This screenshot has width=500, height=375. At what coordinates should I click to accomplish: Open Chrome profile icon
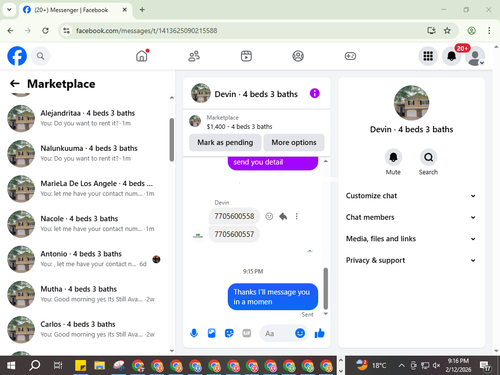[x=471, y=31]
